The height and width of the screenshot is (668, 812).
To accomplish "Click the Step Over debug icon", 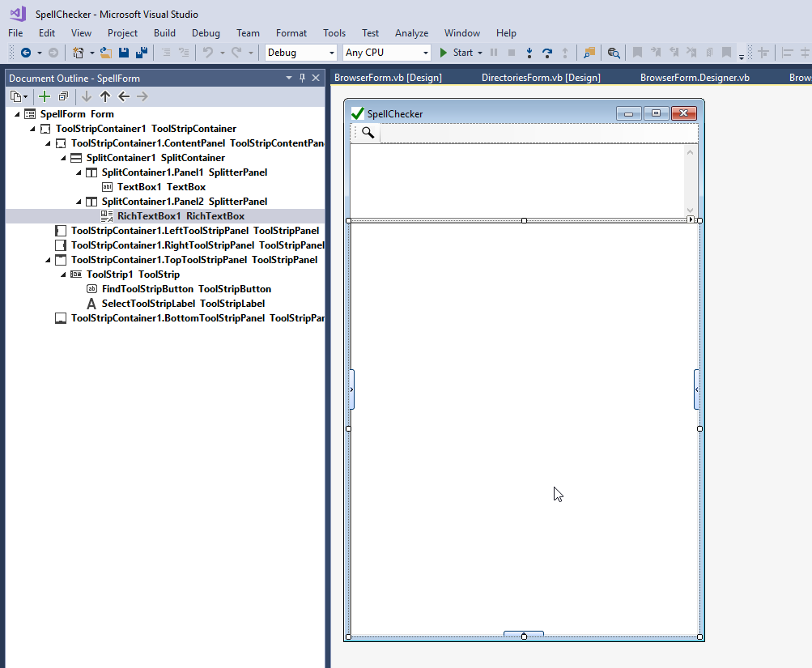I will [x=546, y=53].
